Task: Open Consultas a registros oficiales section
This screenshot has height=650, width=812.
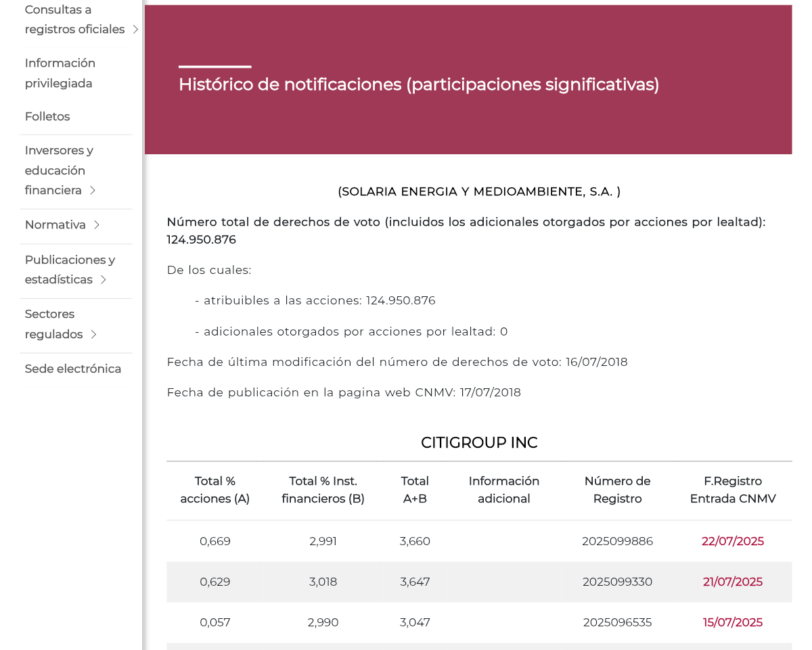Action: coord(74,20)
